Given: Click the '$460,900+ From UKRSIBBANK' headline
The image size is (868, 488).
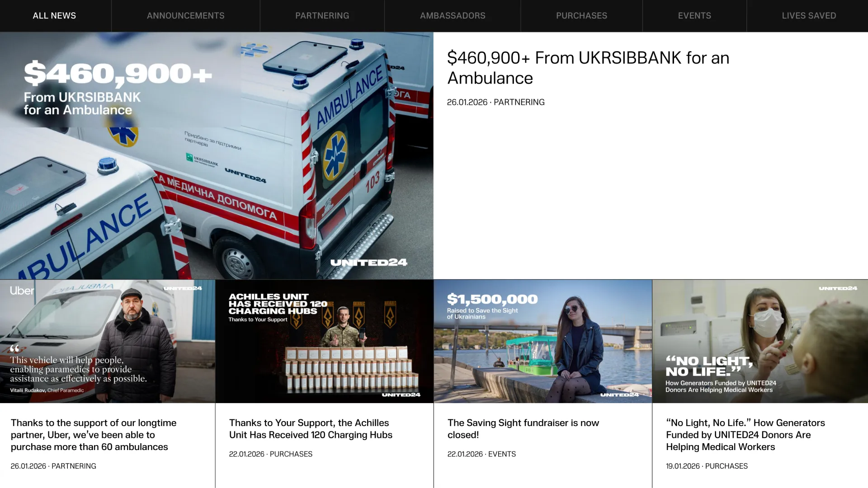Looking at the screenshot, I should coord(588,68).
